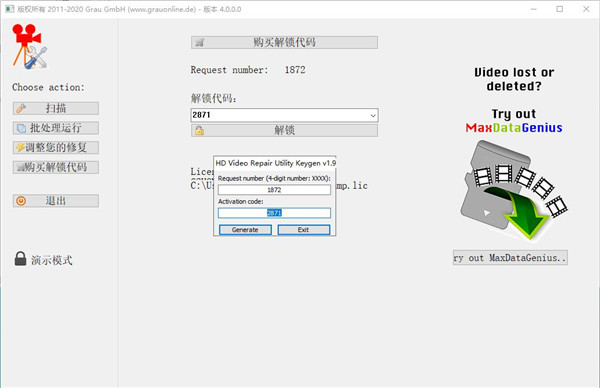
Task: Click the 'Video lost or deleted?' heading
Action: (x=514, y=79)
